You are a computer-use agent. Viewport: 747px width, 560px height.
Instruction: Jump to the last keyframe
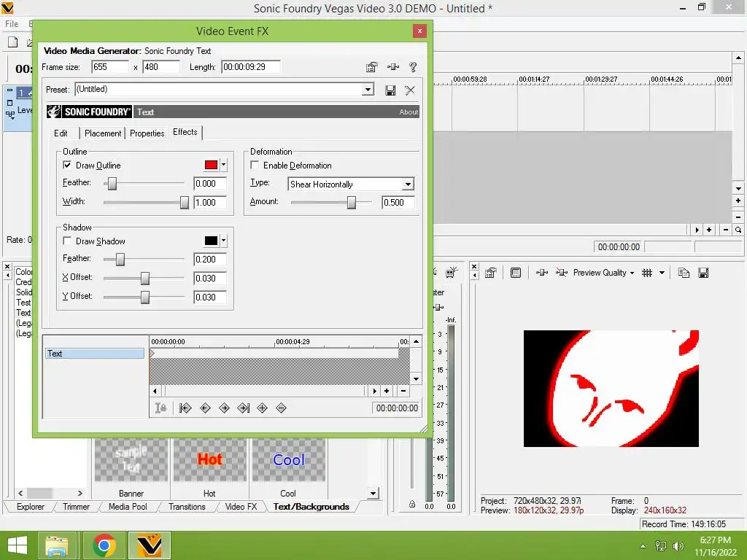tap(244, 408)
